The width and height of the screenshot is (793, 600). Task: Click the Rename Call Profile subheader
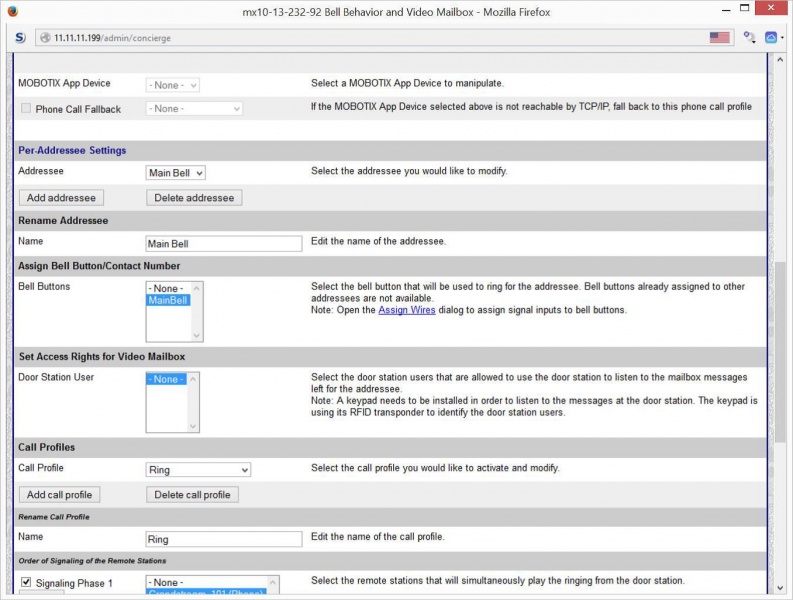pos(54,517)
